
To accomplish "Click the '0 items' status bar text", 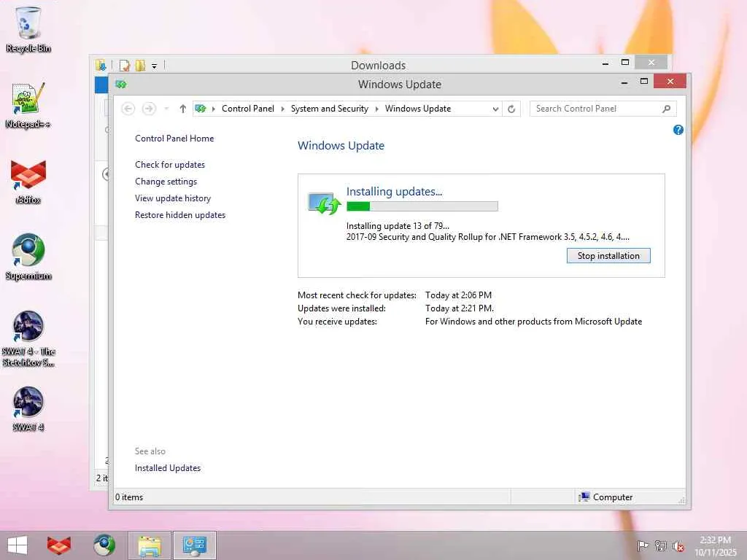I will pos(128,497).
